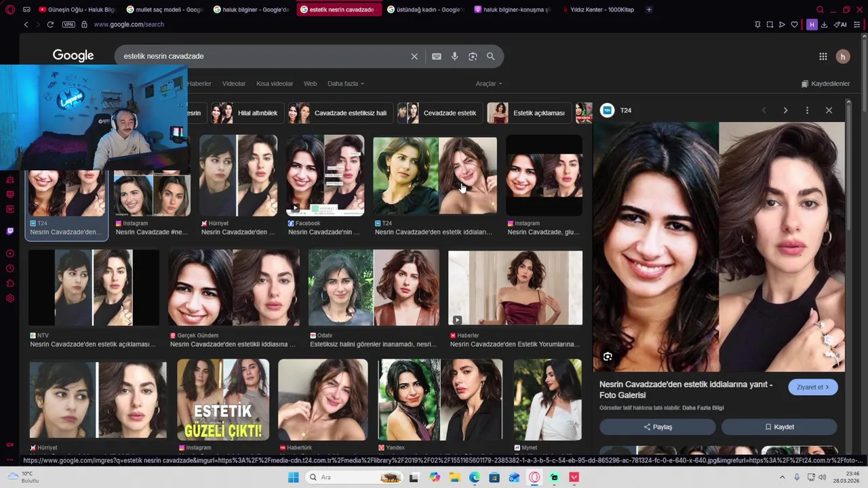Open Odatv estetiksiz halini thumbnail
868x488 pixels.
(x=374, y=288)
